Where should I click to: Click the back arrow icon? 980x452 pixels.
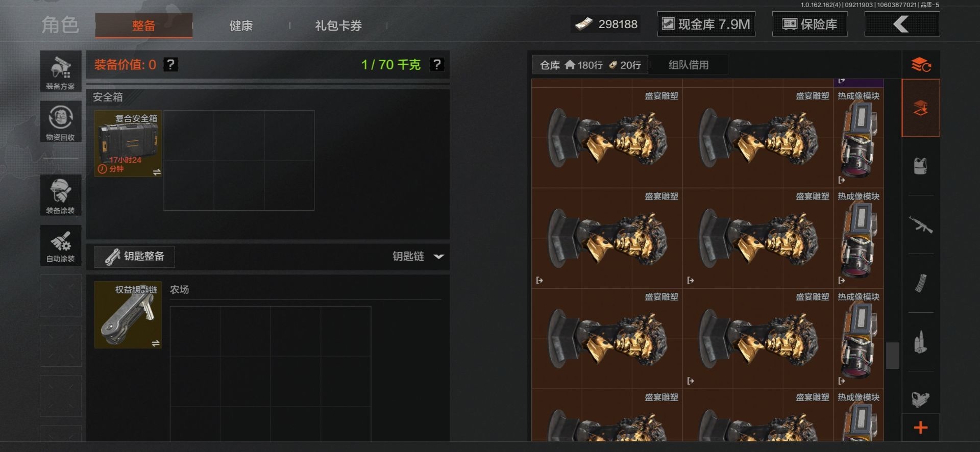coord(901,24)
